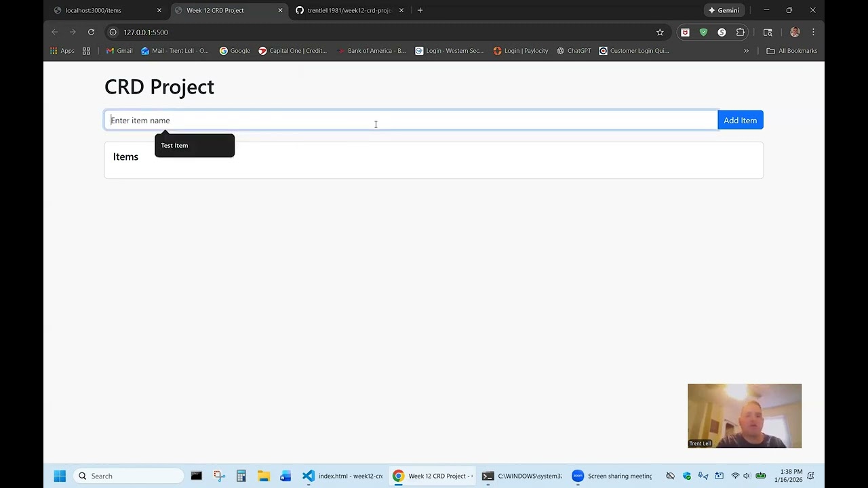
Task: Go back to the previous page
Action: click(54, 32)
